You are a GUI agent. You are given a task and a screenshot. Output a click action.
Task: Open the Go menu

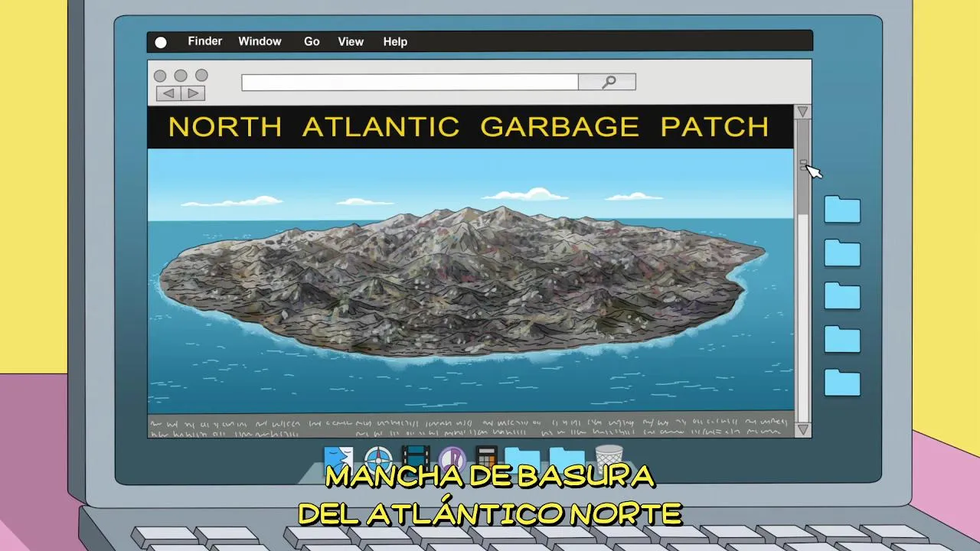(312, 41)
